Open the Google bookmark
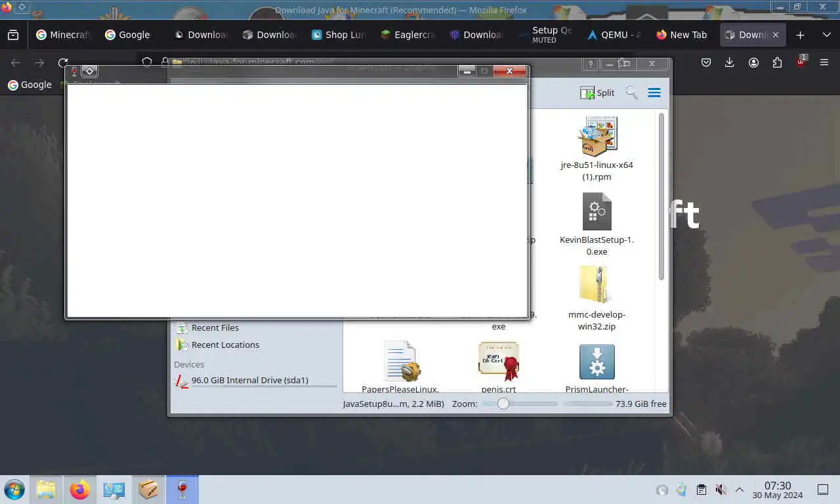 [x=30, y=85]
